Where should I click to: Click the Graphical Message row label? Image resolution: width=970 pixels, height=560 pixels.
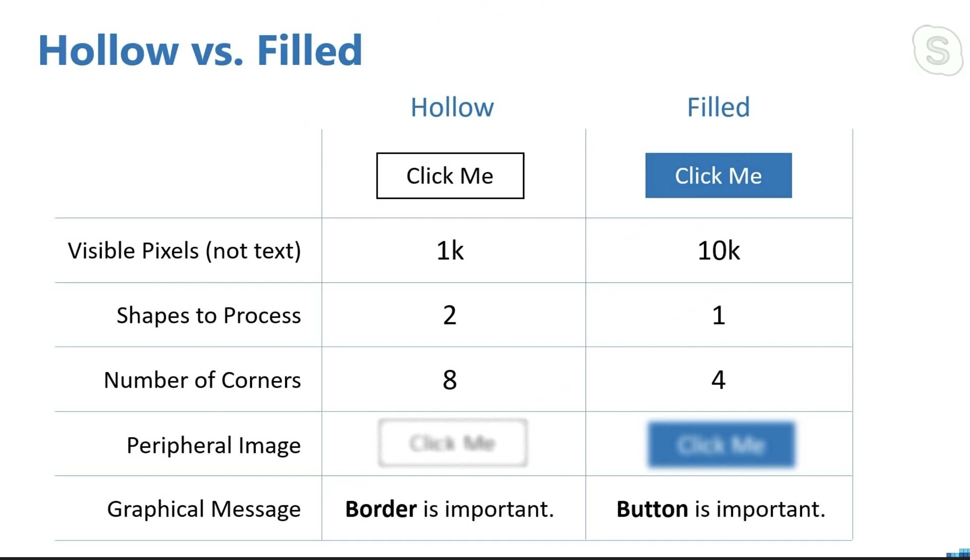(x=204, y=509)
